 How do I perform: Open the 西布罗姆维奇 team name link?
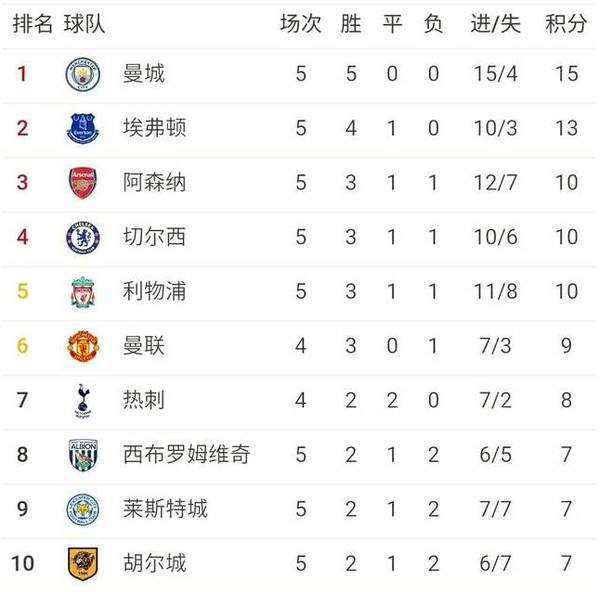coord(186,454)
